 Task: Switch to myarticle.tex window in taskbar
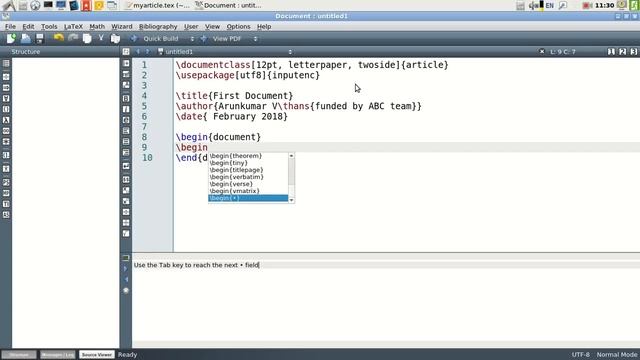[157, 5]
